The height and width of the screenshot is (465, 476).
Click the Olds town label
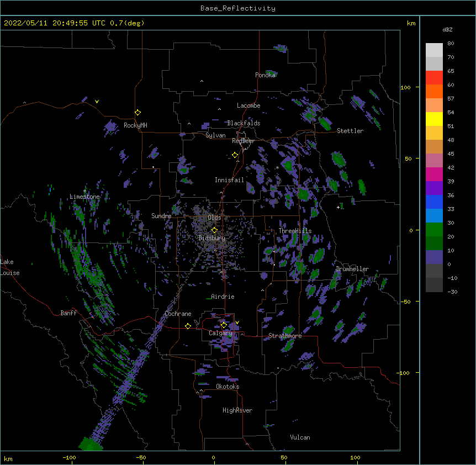(x=214, y=218)
